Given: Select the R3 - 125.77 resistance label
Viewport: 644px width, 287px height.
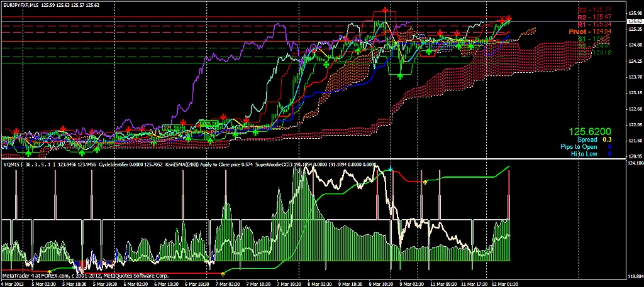Looking at the screenshot, I should (593, 10).
